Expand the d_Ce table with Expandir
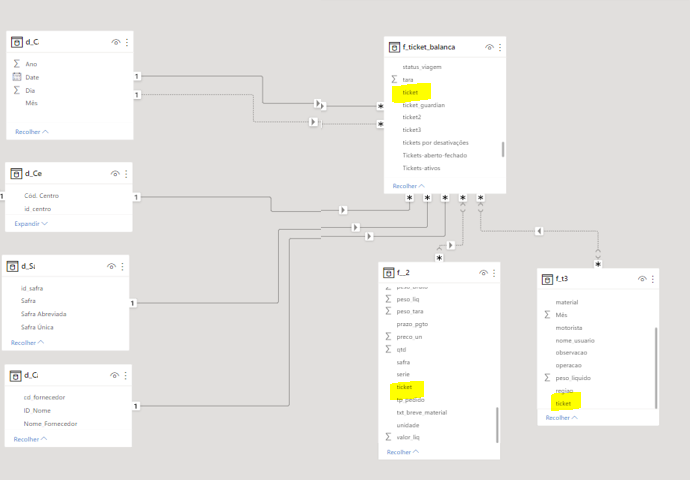The image size is (690, 480). (x=31, y=224)
